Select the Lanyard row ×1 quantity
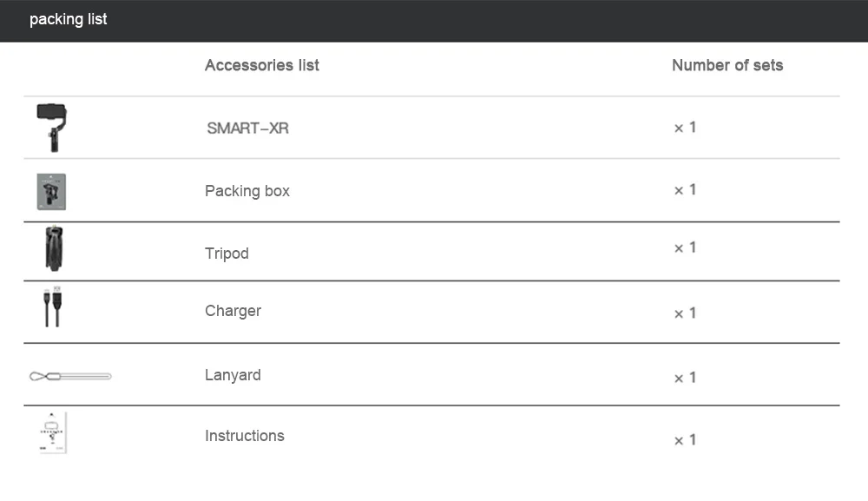This screenshot has height=501, width=868. [x=686, y=378]
